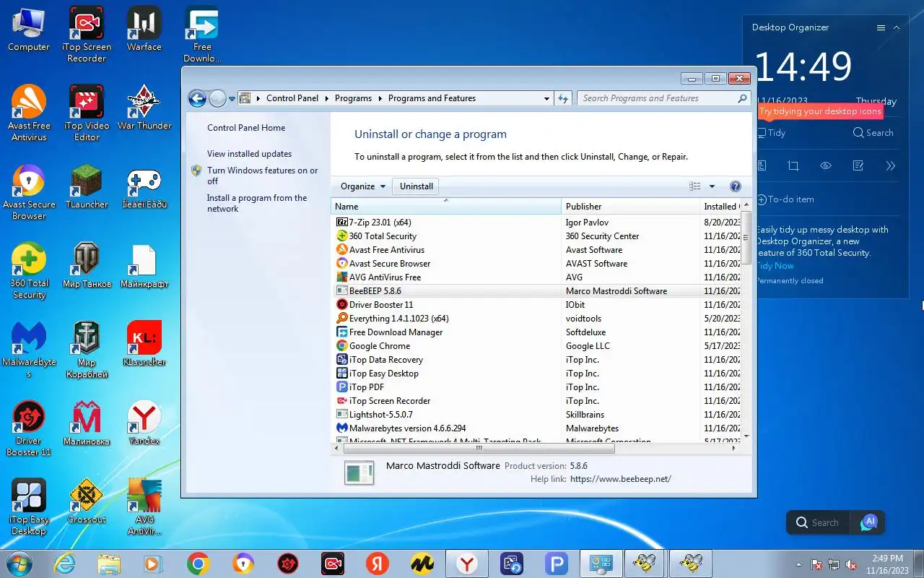This screenshot has width=924, height=578.
Task: Click the iTop PDF taskbar icon
Action: pos(556,564)
